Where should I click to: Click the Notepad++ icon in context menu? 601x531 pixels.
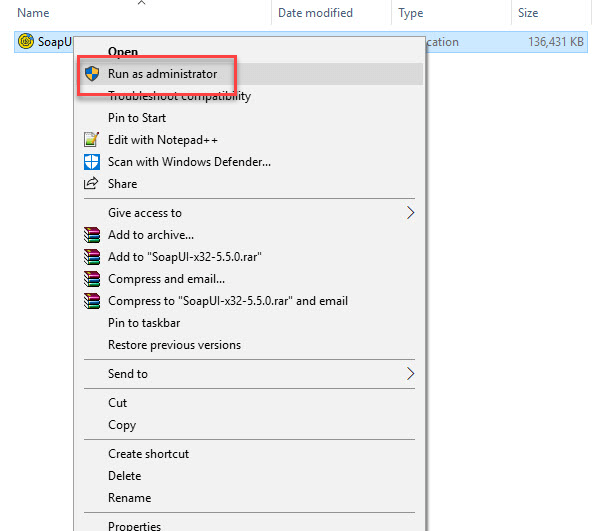point(92,140)
